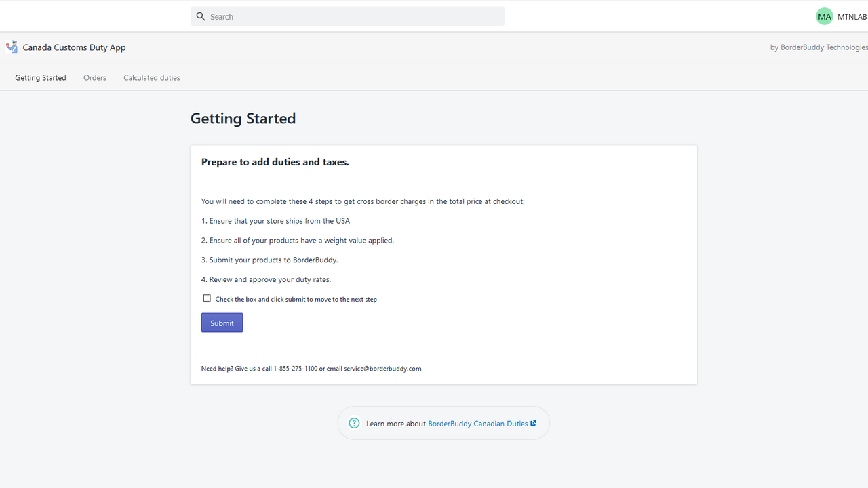
Task: Click the service@borderbuddy.com email address
Action: tap(382, 369)
